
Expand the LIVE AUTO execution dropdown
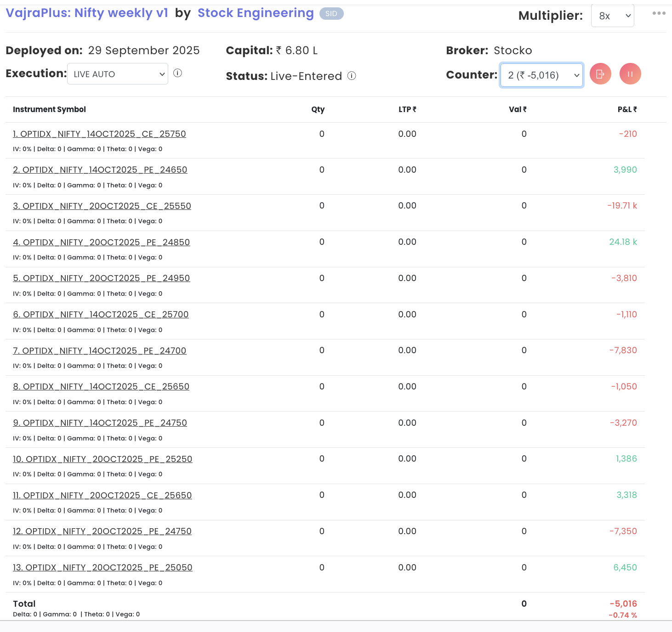[x=118, y=74]
